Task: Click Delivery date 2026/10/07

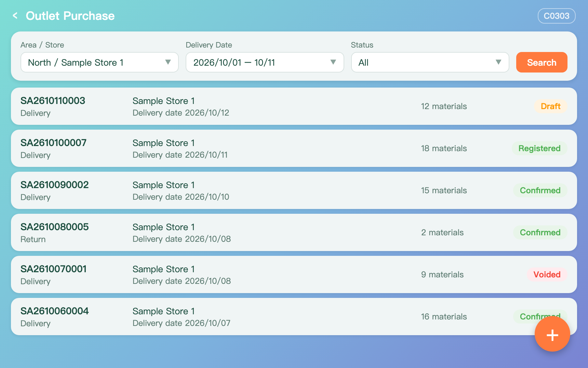Action: [182, 323]
